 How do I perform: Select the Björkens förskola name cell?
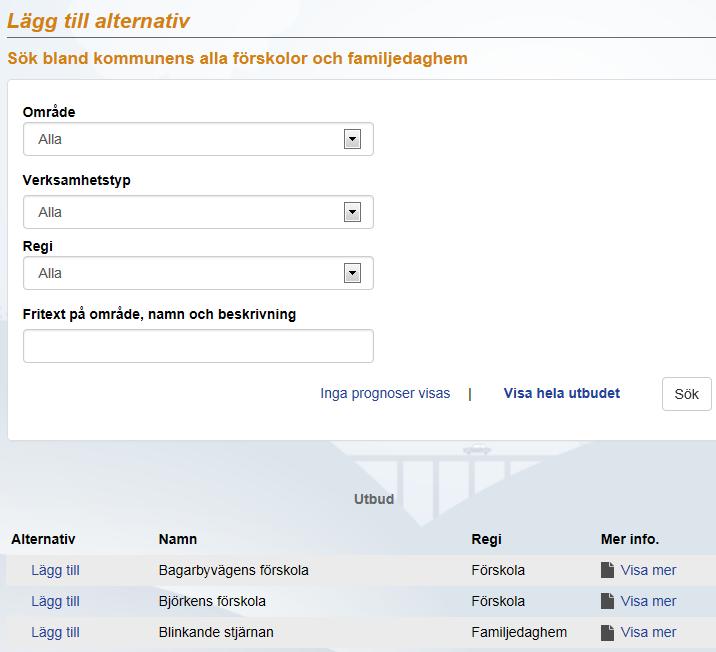point(212,601)
